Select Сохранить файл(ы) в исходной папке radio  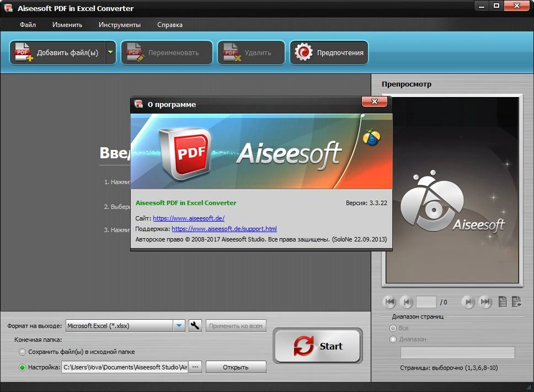(23, 352)
